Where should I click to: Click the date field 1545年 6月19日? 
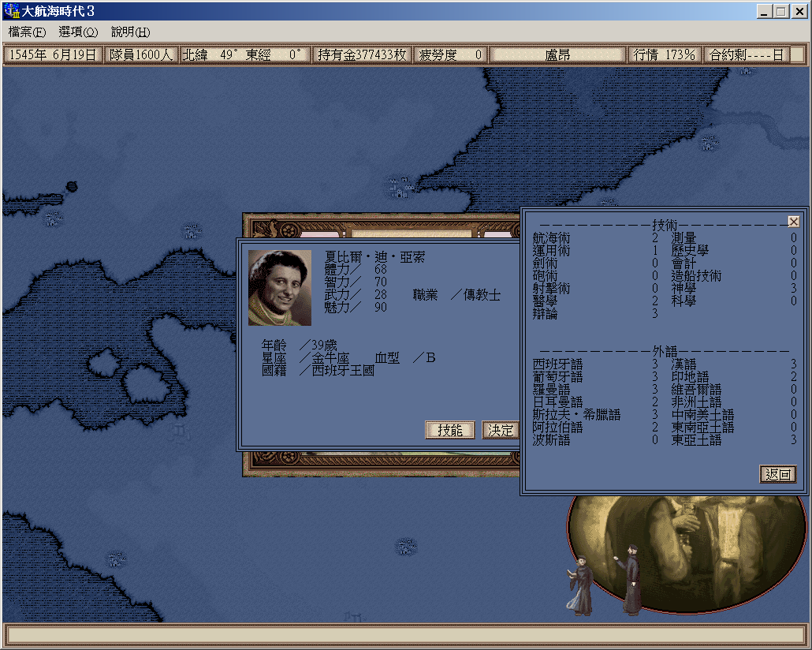click(x=53, y=55)
